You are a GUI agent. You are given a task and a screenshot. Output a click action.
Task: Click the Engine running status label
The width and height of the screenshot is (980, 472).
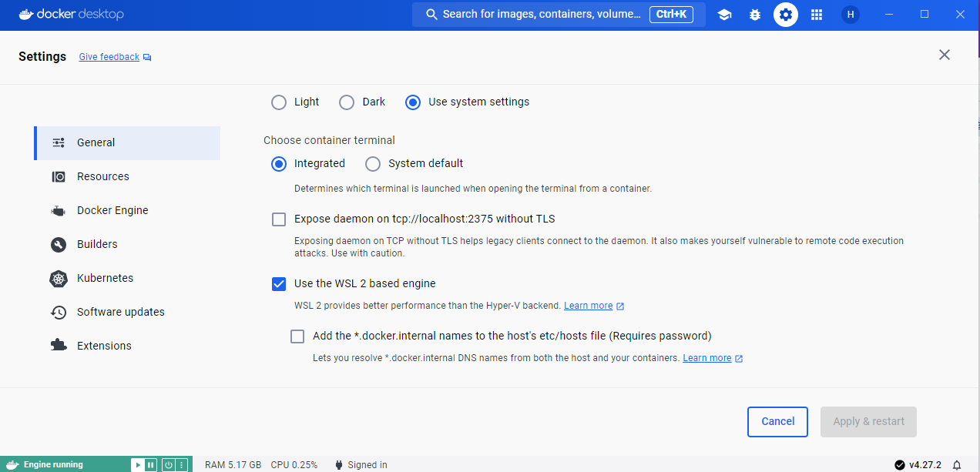(x=53, y=465)
